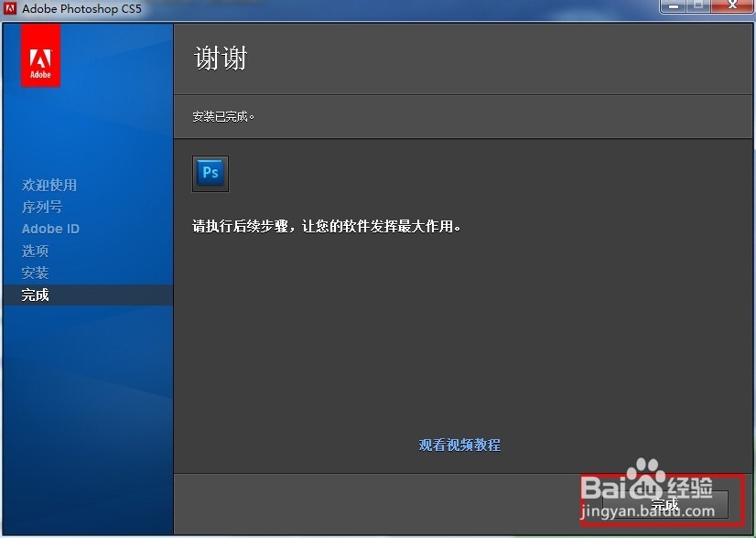Select the 选项 step in the sidebar

click(35, 251)
